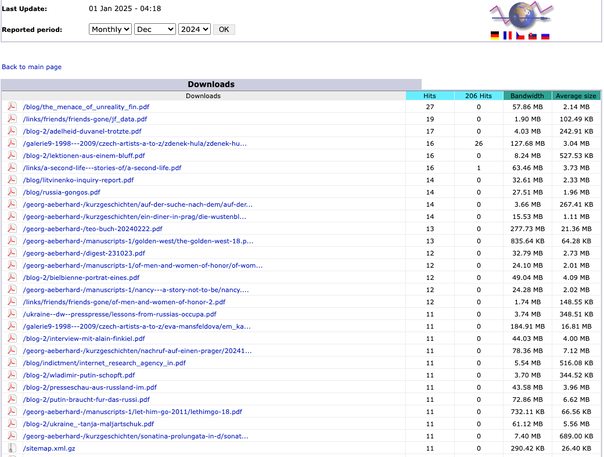Click the archive icon for sitemap.xml.gz
The height and width of the screenshot is (457, 604).
12,449
